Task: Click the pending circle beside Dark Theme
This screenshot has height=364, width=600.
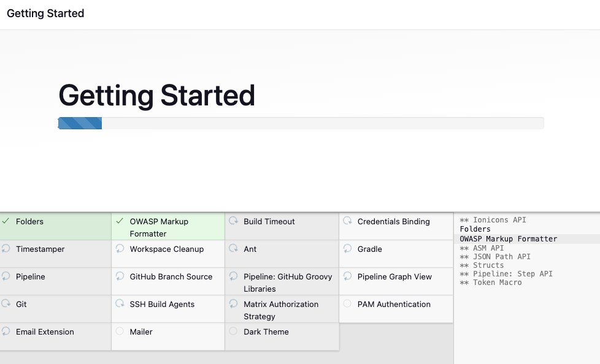Action: (233, 332)
